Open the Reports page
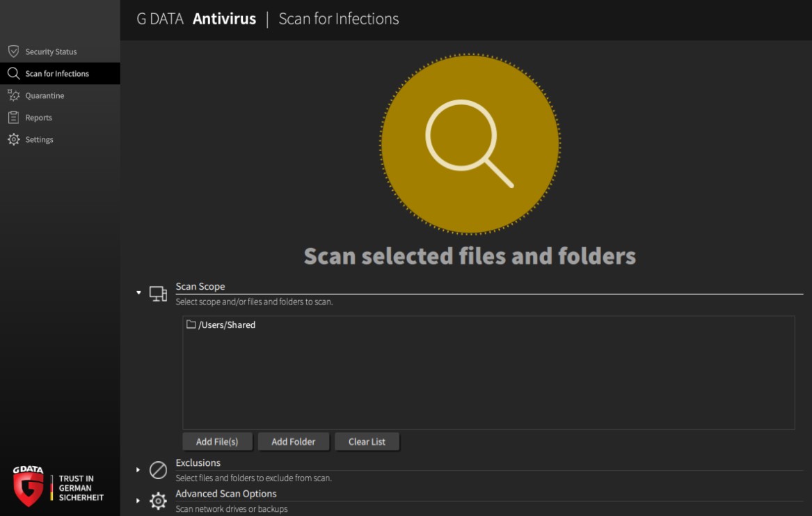This screenshot has width=812, height=516. point(60,118)
